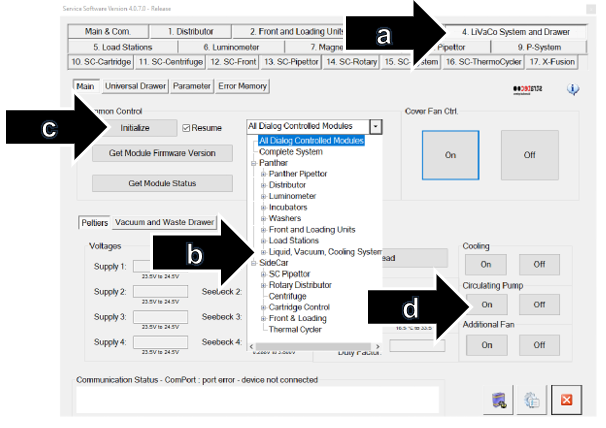
Task: Select Complete System in the module list
Action: click(x=293, y=151)
